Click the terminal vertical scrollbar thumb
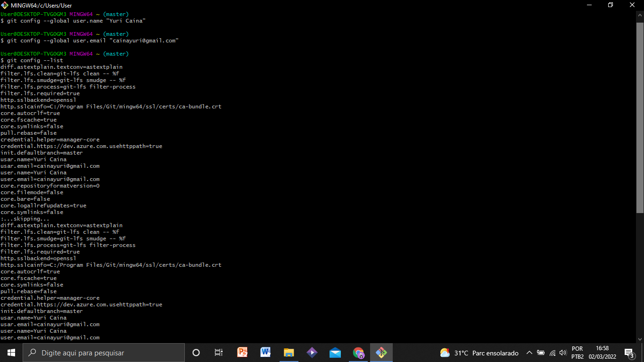The height and width of the screenshot is (362, 644). point(640,117)
